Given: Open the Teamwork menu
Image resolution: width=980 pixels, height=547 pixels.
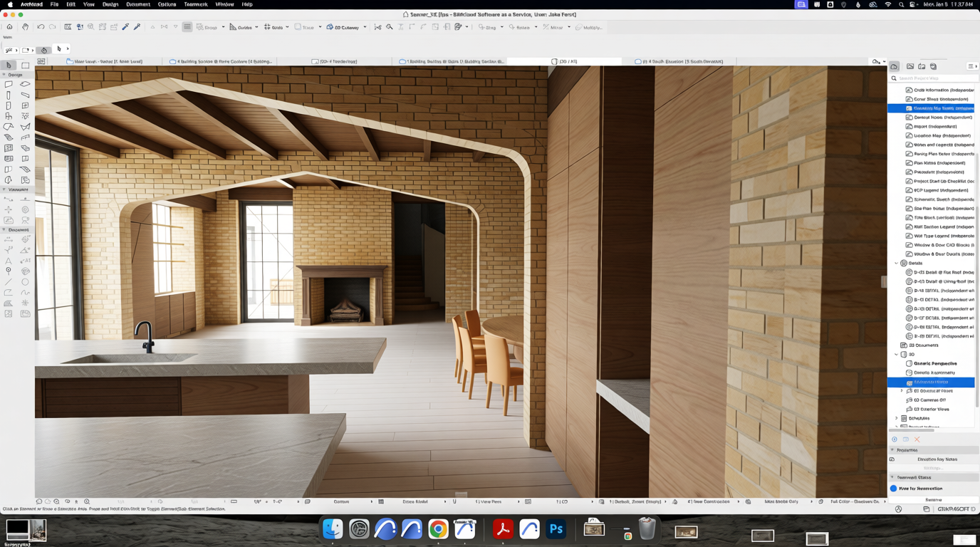Looking at the screenshot, I should point(195,4).
